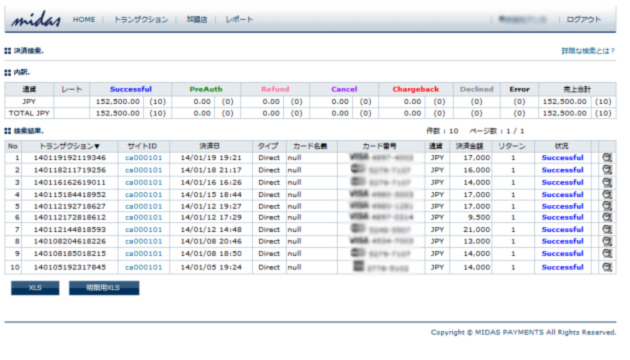
Task: Open site ID ca000101 in row 9
Action: [x=143, y=254]
